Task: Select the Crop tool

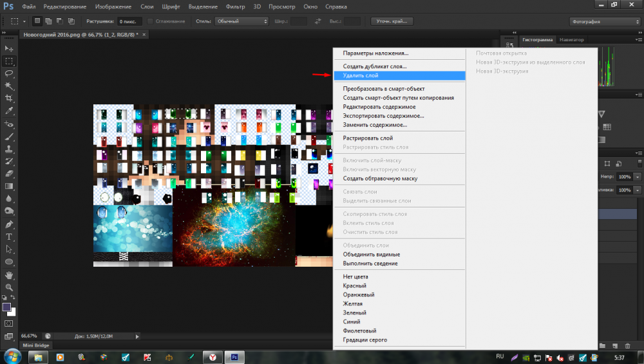Action: click(x=9, y=98)
